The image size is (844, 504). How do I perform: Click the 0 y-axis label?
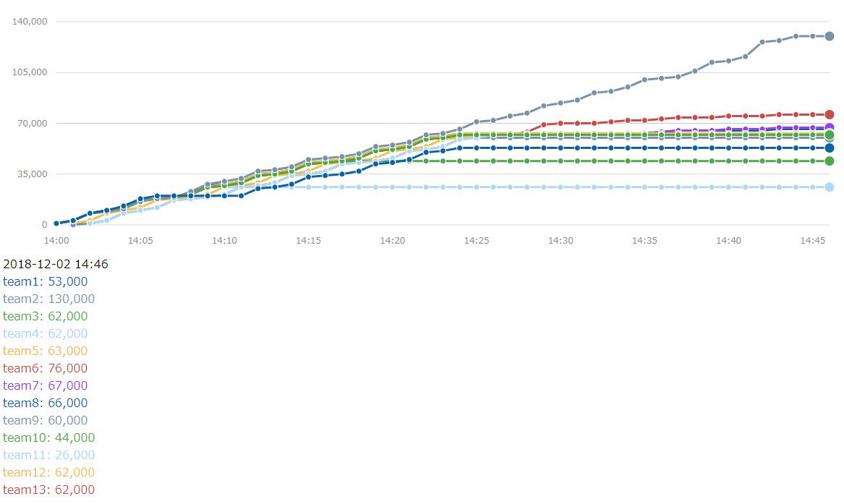point(45,225)
